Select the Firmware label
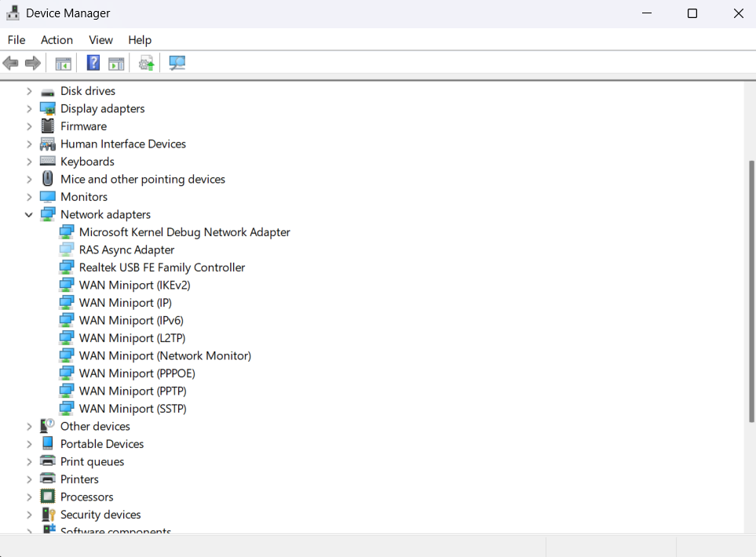The width and height of the screenshot is (756, 557). [x=83, y=126]
